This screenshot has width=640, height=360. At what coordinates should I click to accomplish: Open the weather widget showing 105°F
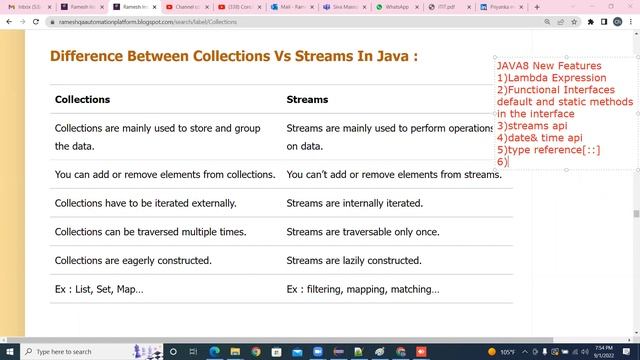501,351
